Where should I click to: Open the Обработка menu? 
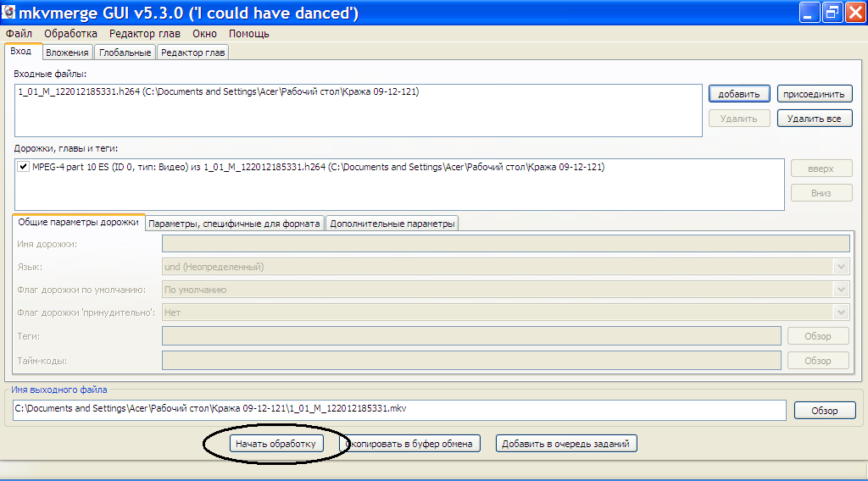point(70,34)
